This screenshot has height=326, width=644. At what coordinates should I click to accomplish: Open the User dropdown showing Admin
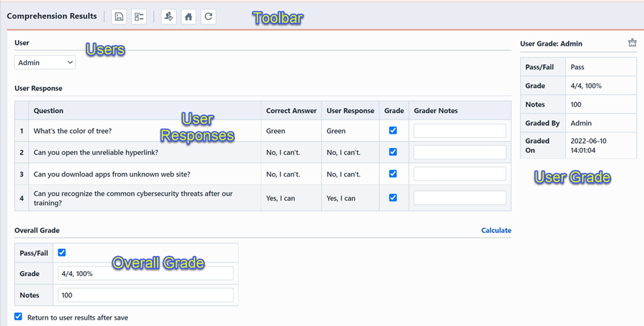coord(45,62)
